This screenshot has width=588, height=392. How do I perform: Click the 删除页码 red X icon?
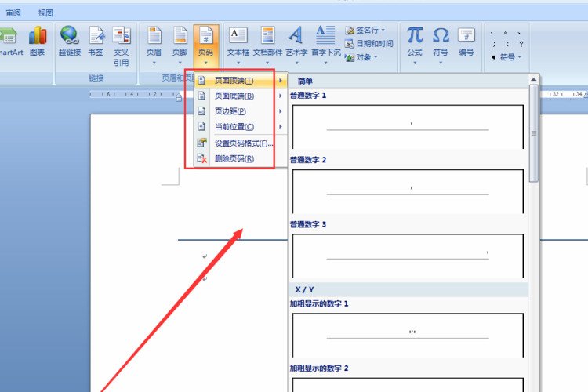click(x=202, y=158)
